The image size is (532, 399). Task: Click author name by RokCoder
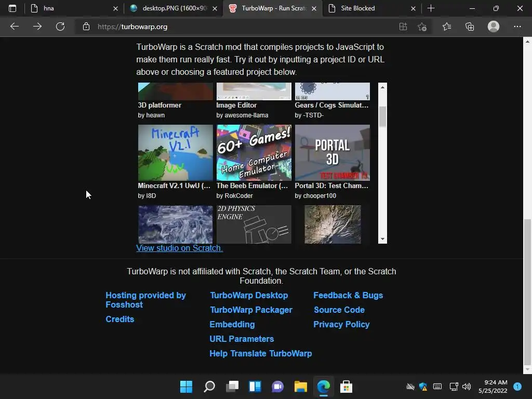[x=234, y=196]
